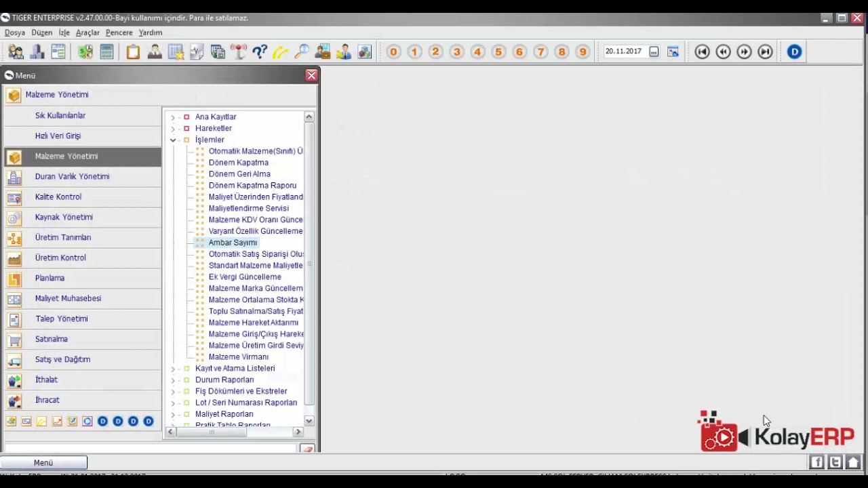
Task: Click the clipboard toolbar icon
Action: (x=133, y=52)
